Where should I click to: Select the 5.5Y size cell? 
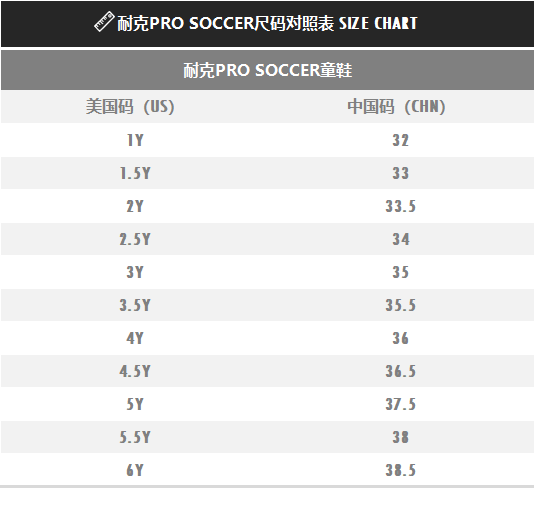[135, 438]
